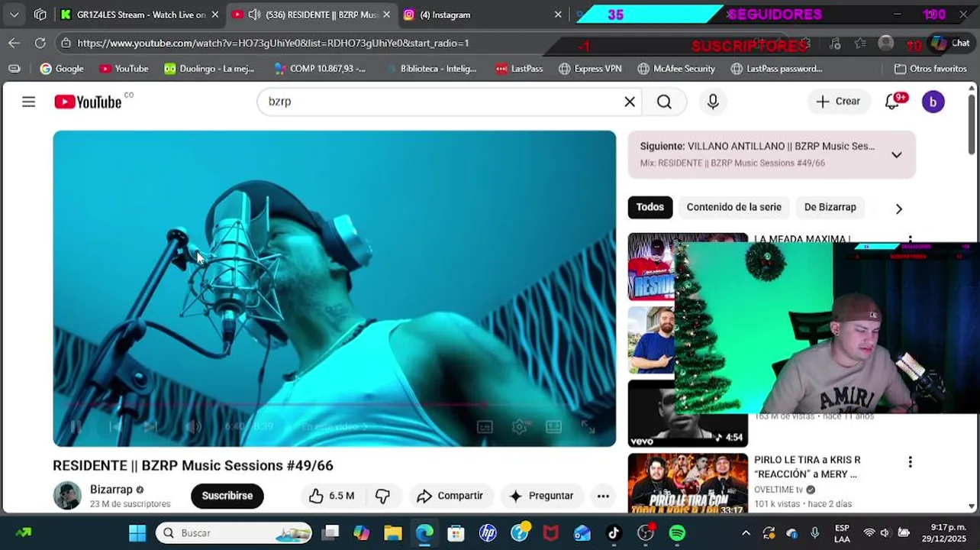Click the taskbar Buscar search box
The height and width of the screenshot is (550, 980).
234,533
